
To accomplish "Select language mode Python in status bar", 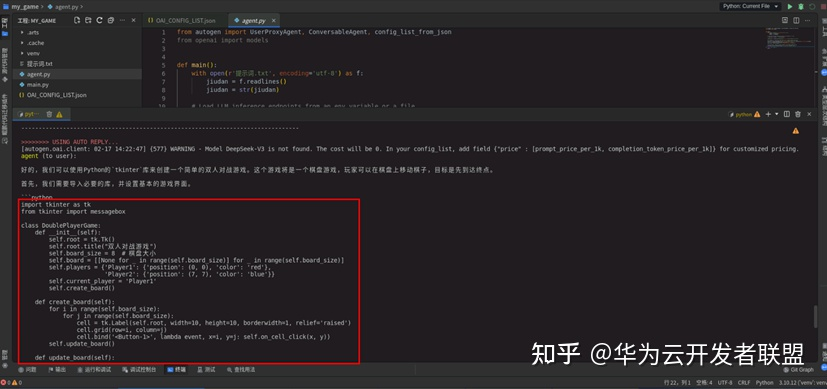I will click(x=764, y=382).
